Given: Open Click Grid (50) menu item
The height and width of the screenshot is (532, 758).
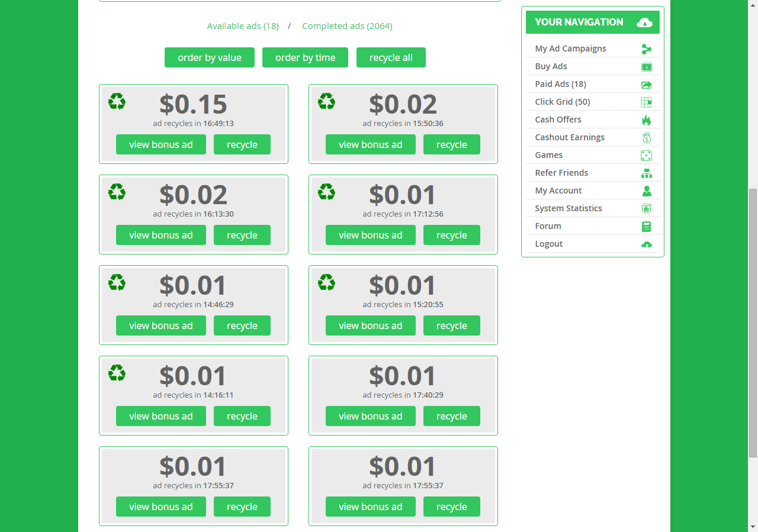Looking at the screenshot, I should tap(562, 102).
